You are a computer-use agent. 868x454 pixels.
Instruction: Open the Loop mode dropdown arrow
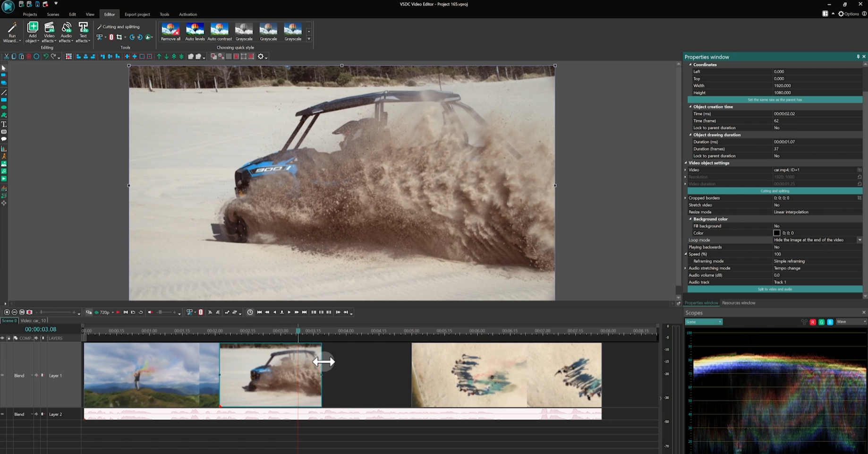pyautogui.click(x=859, y=240)
